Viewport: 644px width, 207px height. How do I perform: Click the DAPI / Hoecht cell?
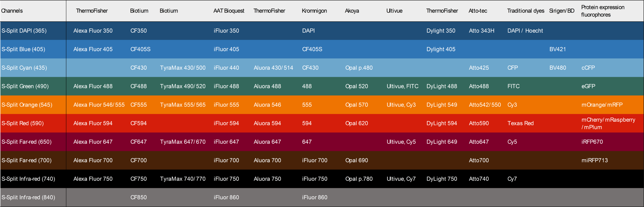click(525, 31)
